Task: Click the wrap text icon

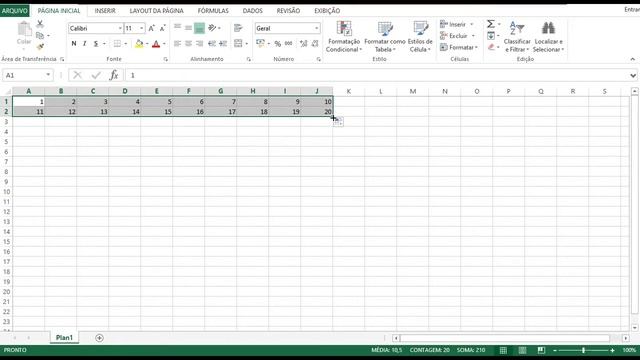Action: click(238, 28)
